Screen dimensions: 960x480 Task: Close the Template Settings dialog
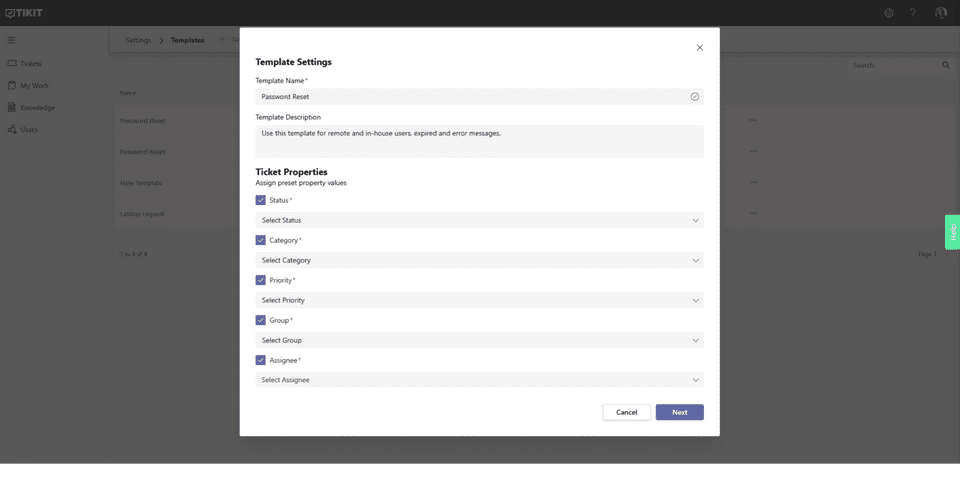[x=699, y=47]
